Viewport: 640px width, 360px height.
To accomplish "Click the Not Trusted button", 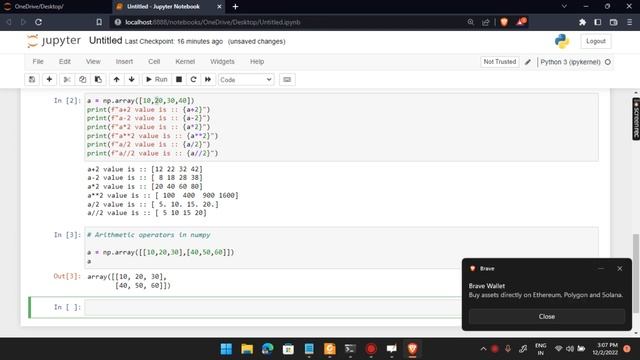I will 500,62.
